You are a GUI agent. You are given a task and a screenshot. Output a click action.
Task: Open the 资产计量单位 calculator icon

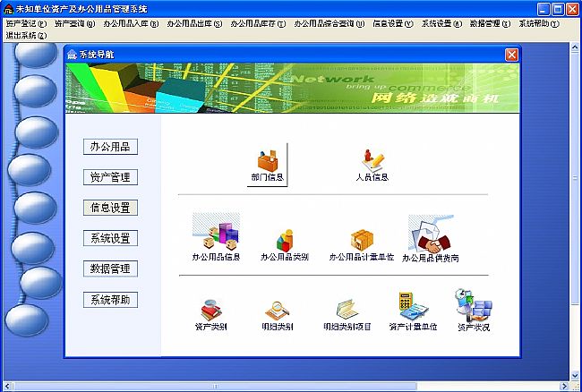(413, 311)
